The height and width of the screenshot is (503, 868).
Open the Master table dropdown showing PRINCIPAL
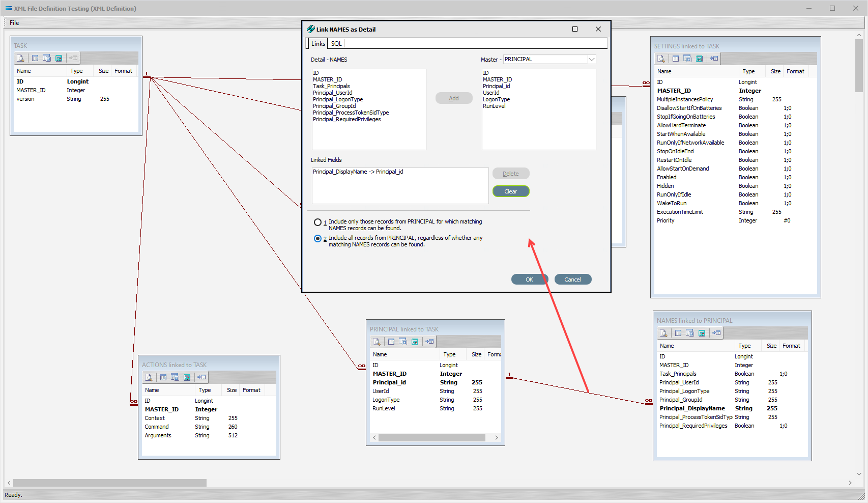click(549, 60)
